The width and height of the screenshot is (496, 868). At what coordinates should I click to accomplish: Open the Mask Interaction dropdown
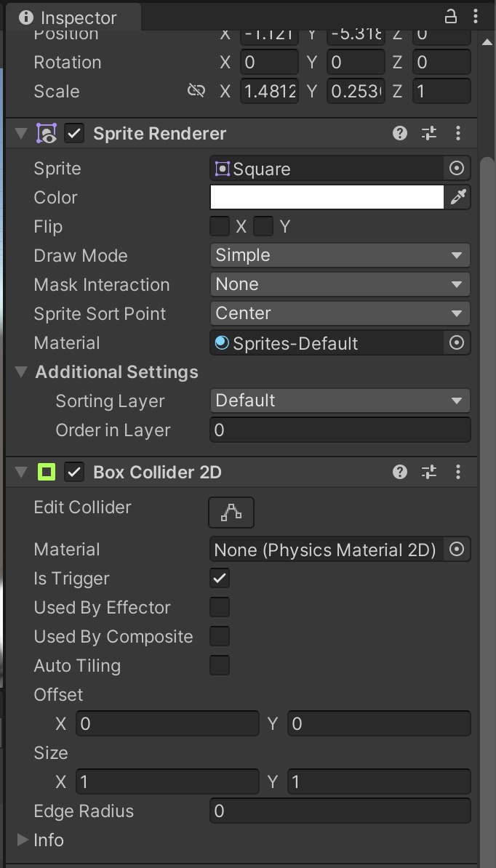[340, 284]
